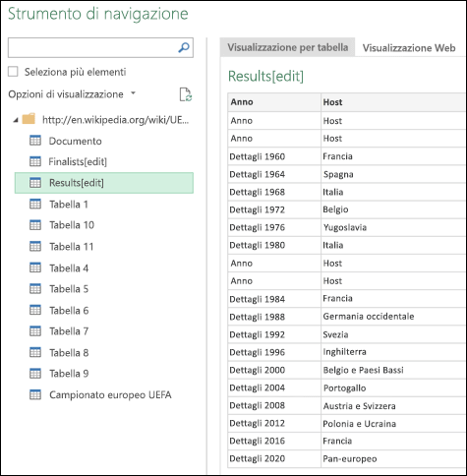Click the folder icon of the wikipedia URL
Screen dimensions: 467x476
[x=29, y=119]
